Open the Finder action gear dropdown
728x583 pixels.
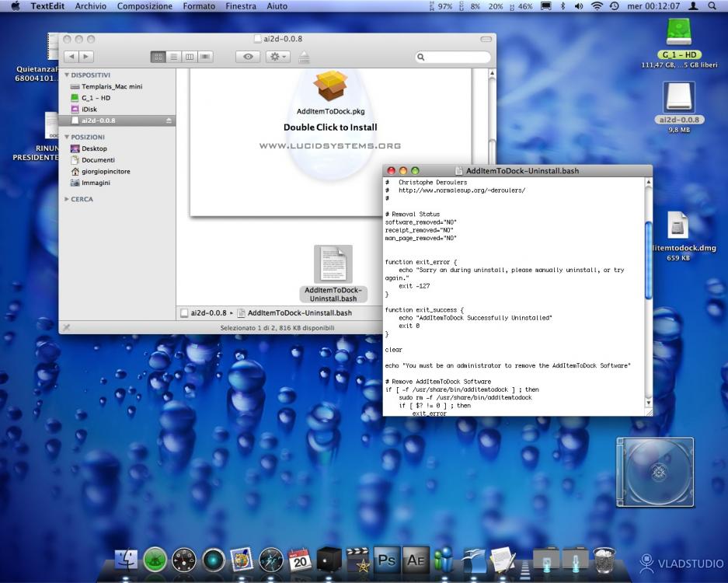click(277, 57)
